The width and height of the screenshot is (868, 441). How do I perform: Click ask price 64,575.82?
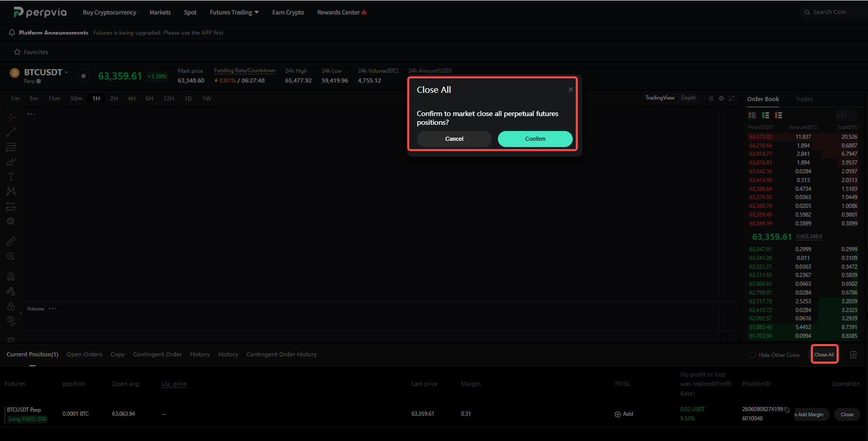(760, 137)
